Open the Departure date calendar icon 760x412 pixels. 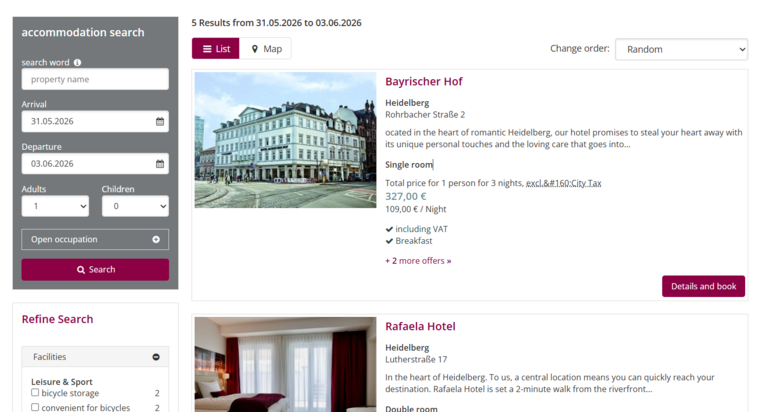tap(160, 164)
